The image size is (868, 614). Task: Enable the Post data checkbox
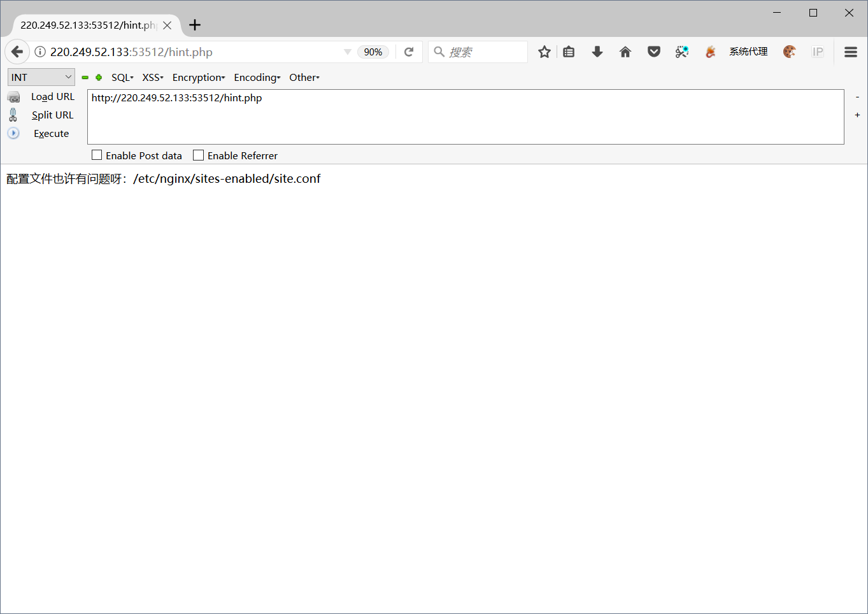(97, 155)
